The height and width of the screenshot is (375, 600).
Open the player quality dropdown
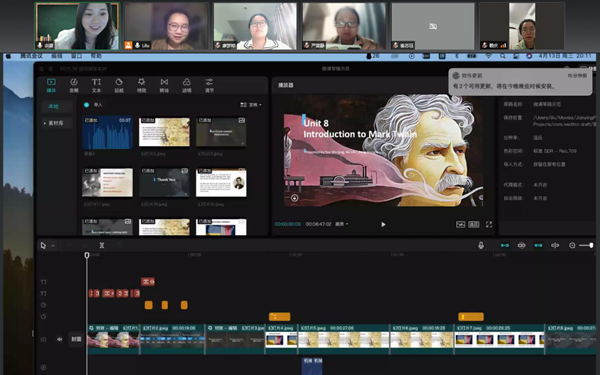342,224
